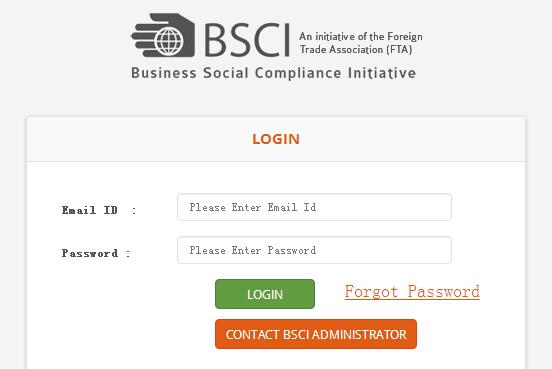Click the Password label text
The image size is (552, 369).
coord(90,253)
